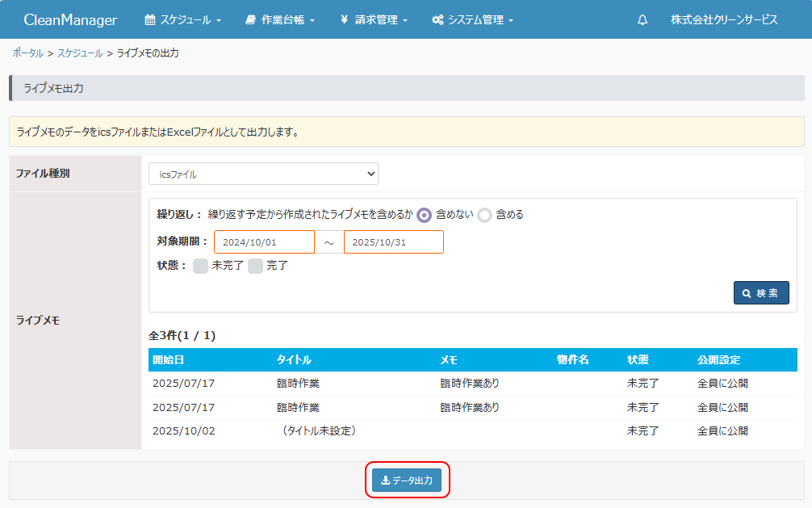Open the 請求管理 menu
812x508 pixels.
[x=381, y=20]
